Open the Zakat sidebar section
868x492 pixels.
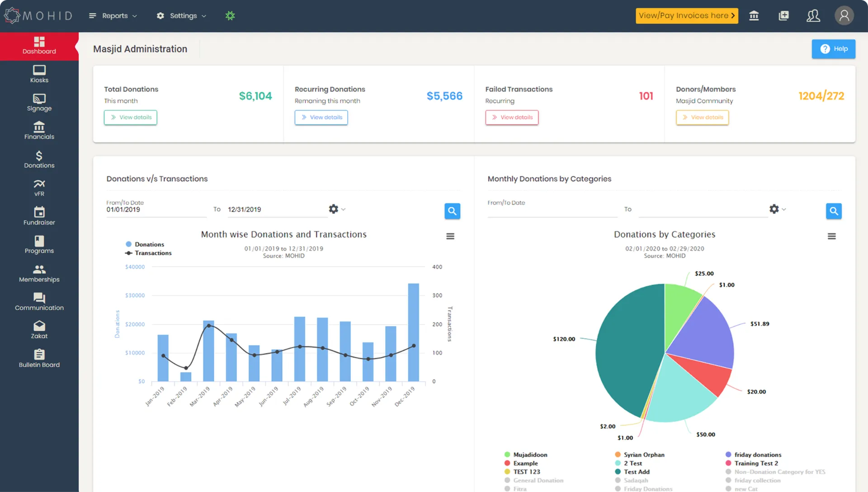(x=39, y=331)
